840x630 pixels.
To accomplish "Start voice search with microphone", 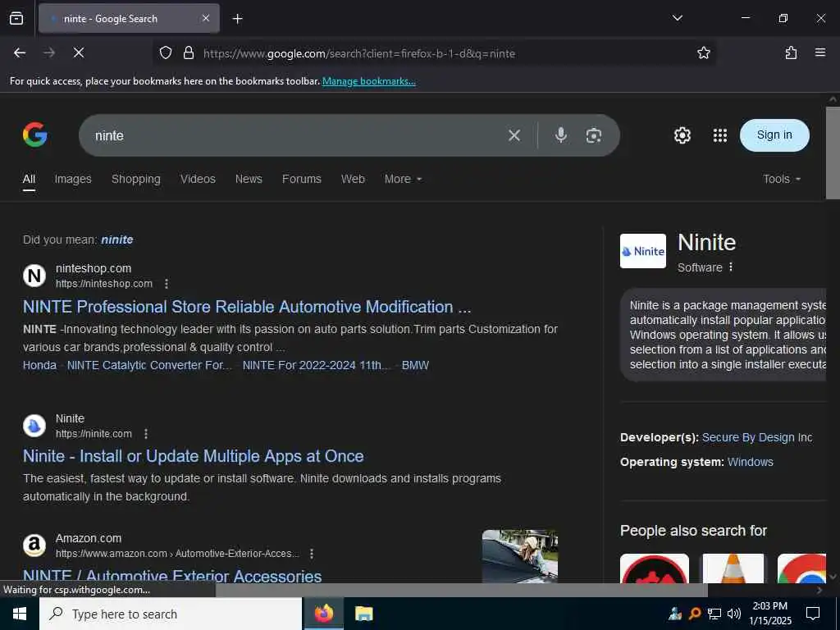I will click(x=560, y=135).
